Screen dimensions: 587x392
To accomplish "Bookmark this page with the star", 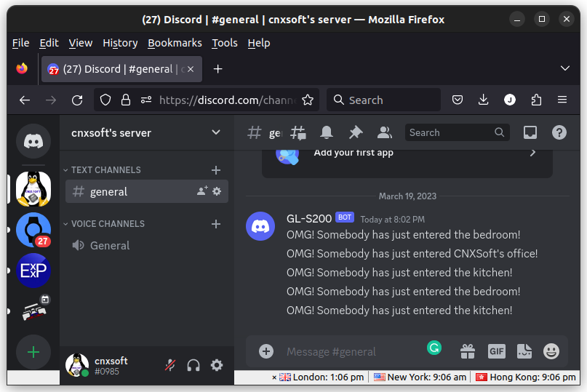I will click(x=308, y=100).
